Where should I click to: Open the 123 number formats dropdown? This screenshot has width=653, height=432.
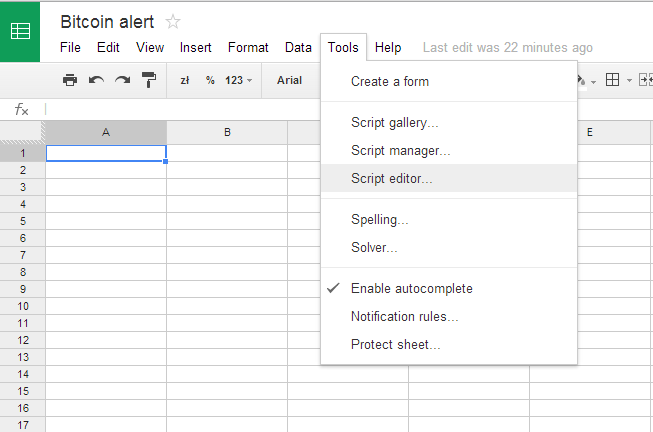coord(239,80)
